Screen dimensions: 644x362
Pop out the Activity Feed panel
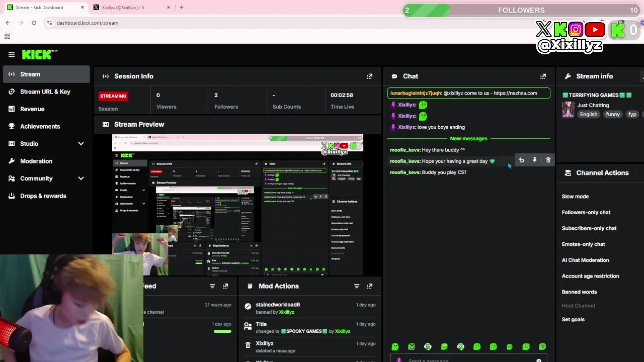pos(225,286)
